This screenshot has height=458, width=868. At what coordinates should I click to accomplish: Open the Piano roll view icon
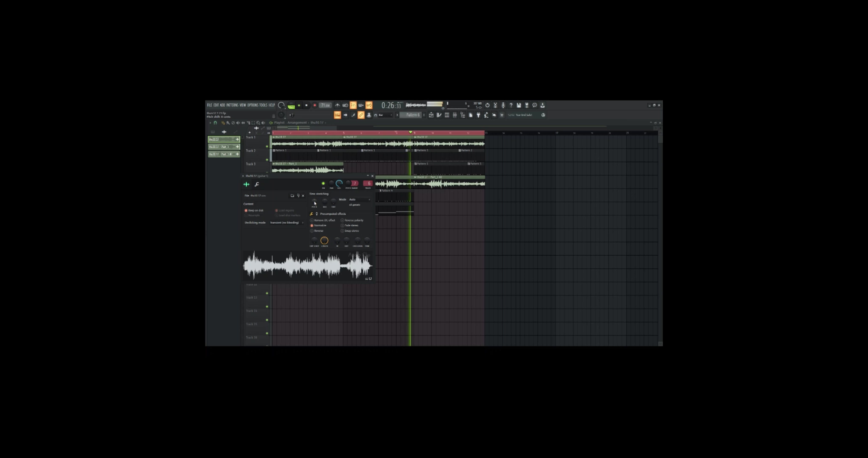[x=439, y=115]
